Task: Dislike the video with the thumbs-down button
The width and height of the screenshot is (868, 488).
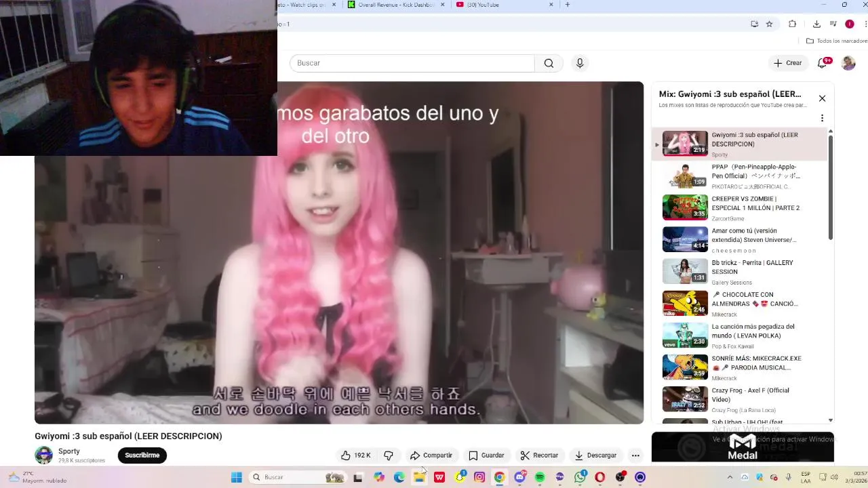Action: point(389,455)
